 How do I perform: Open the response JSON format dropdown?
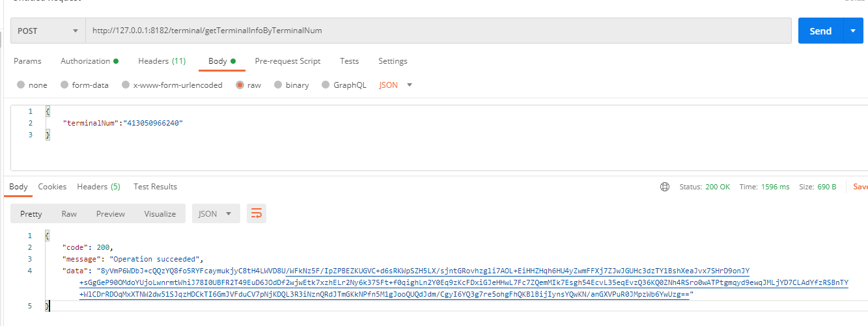216,213
